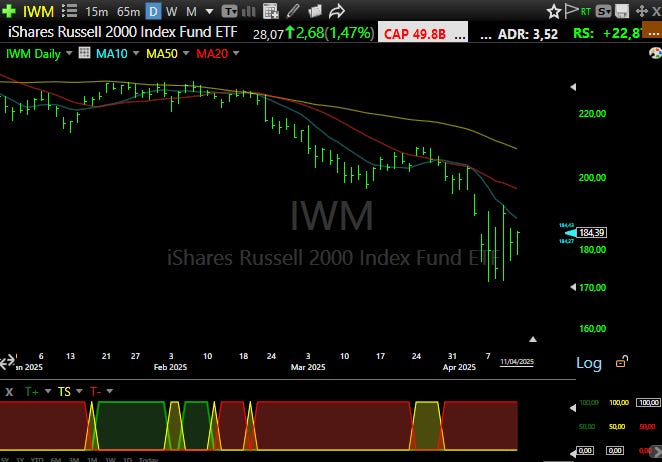Open the notes icon in the toolbar
662x462 pixels.
point(315,11)
